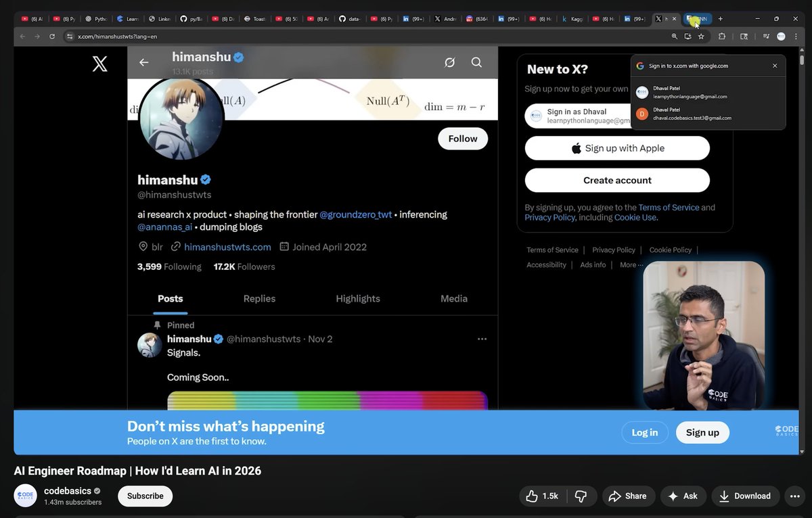The height and width of the screenshot is (518, 812).
Task: Open search on himanshu's profile
Action: tap(476, 62)
